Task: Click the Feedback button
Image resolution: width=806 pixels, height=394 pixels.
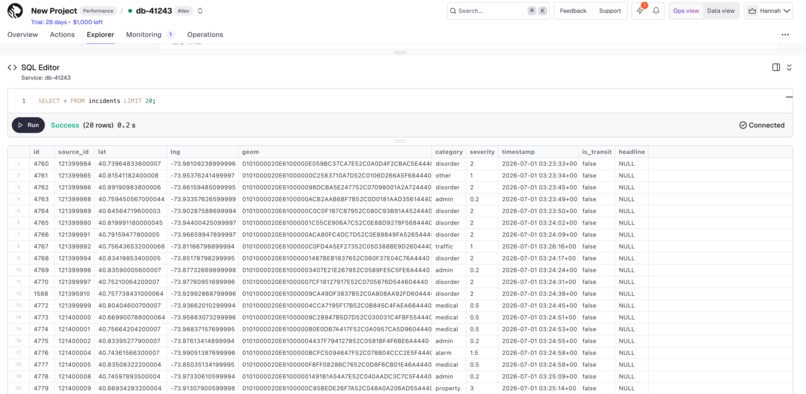Action: coord(573,11)
